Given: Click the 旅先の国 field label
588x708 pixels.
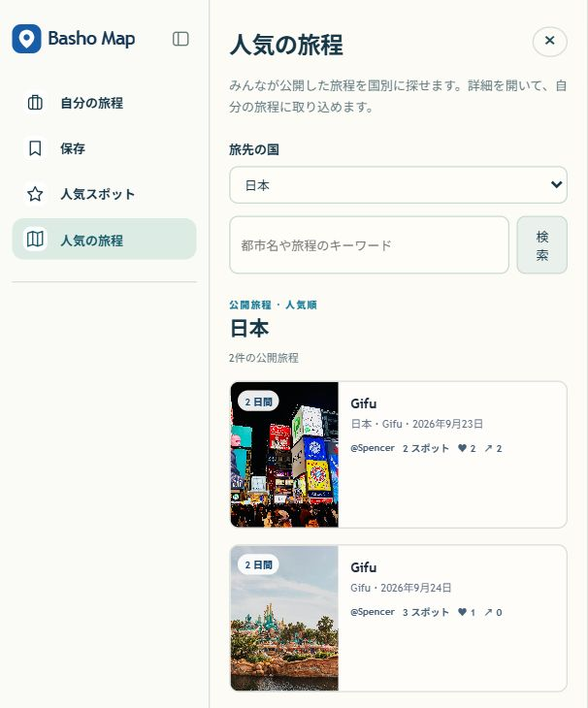Looking at the screenshot, I should [254, 149].
